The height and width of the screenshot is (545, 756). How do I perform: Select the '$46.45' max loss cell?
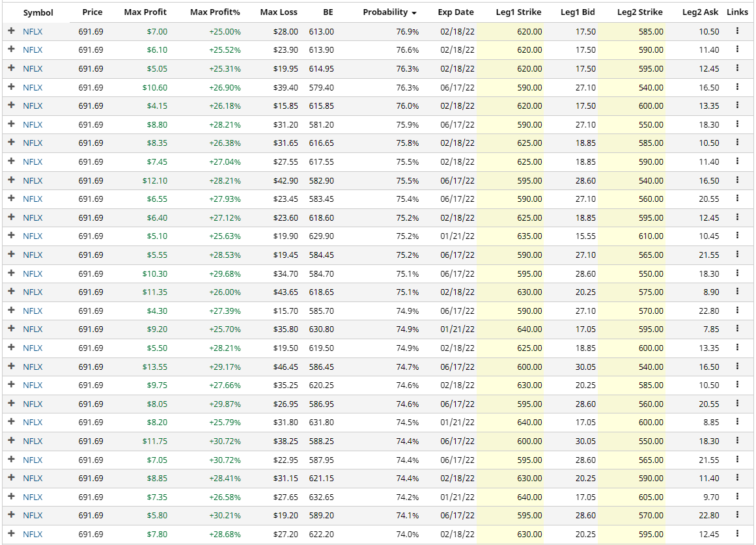tap(285, 367)
